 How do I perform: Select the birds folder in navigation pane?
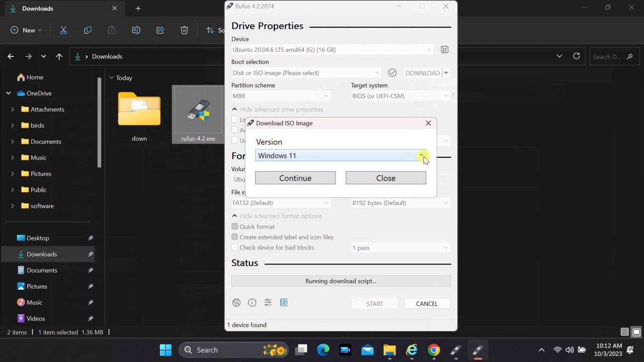37,125
